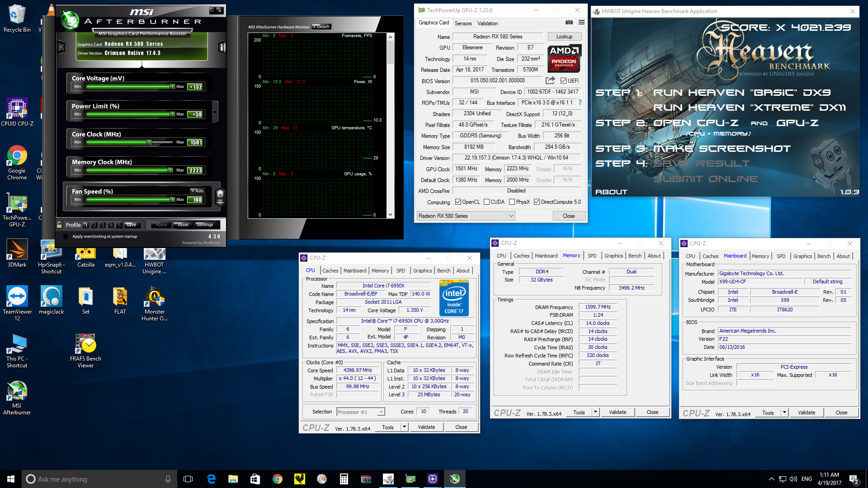Open magicJack desktop icon
The width and height of the screenshot is (868, 488).
pos(51,300)
